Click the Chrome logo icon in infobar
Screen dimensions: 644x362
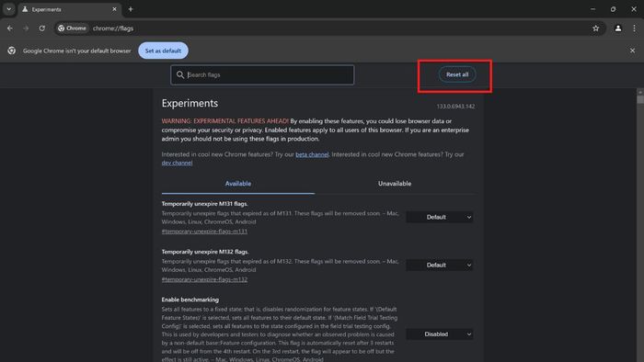pyautogui.click(x=11, y=51)
